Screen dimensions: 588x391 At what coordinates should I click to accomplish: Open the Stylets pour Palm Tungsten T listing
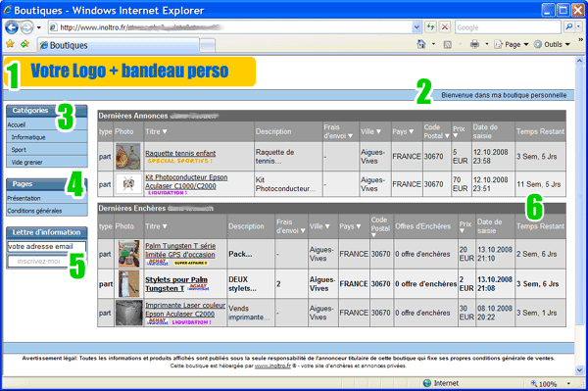[176, 284]
